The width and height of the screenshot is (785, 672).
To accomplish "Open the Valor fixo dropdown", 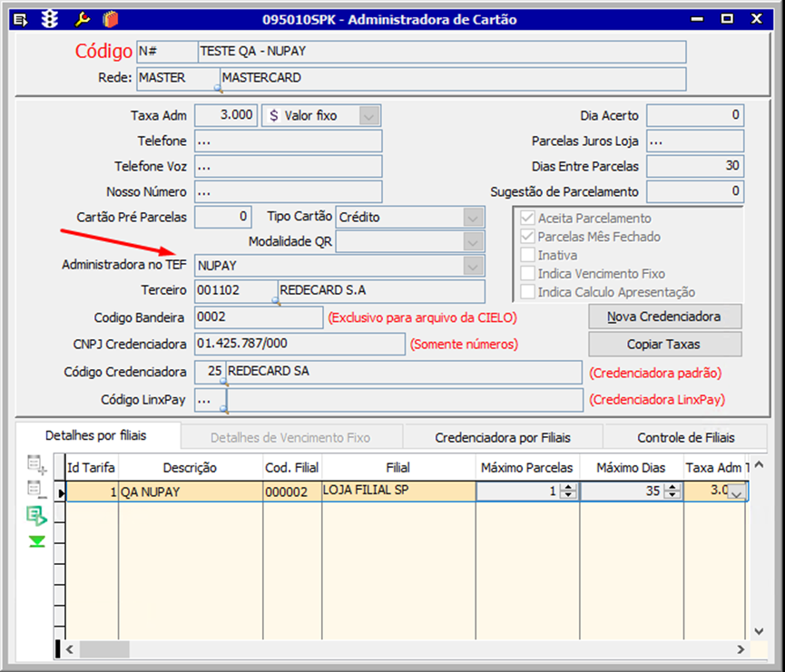I will pos(369,116).
